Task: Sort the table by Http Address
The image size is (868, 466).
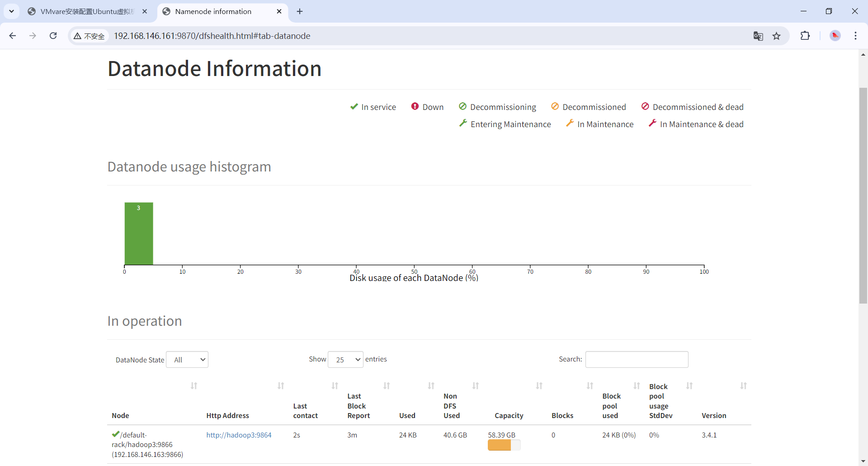Action: coord(281,385)
